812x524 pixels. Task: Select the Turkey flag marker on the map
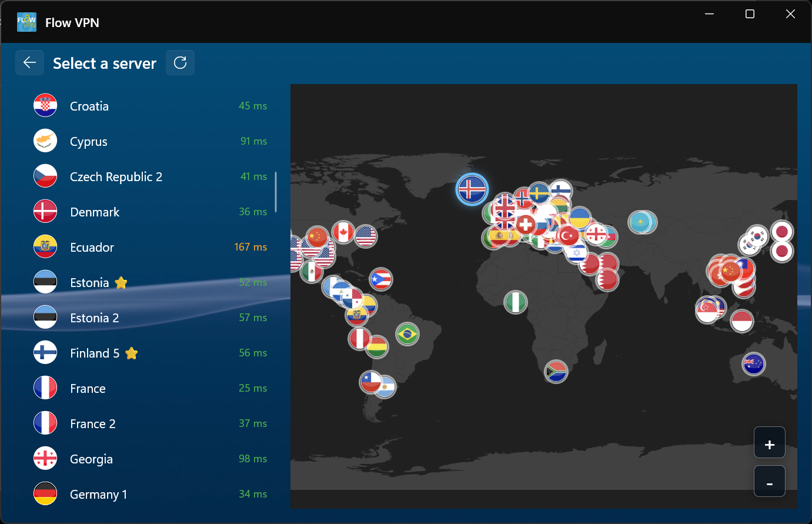point(569,236)
